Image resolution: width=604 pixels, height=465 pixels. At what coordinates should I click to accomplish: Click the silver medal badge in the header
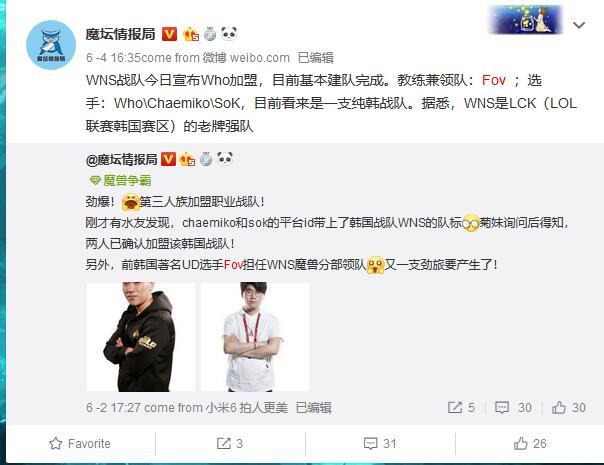[x=210, y=34]
